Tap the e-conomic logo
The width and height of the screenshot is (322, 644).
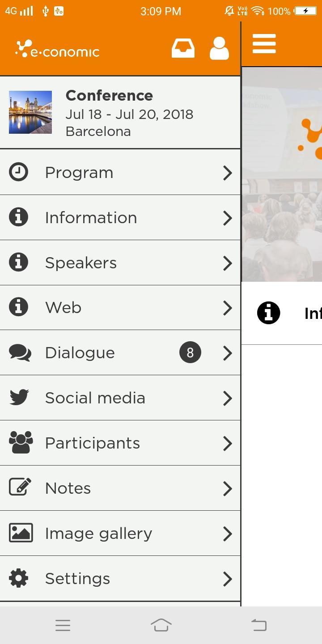pos(57,50)
